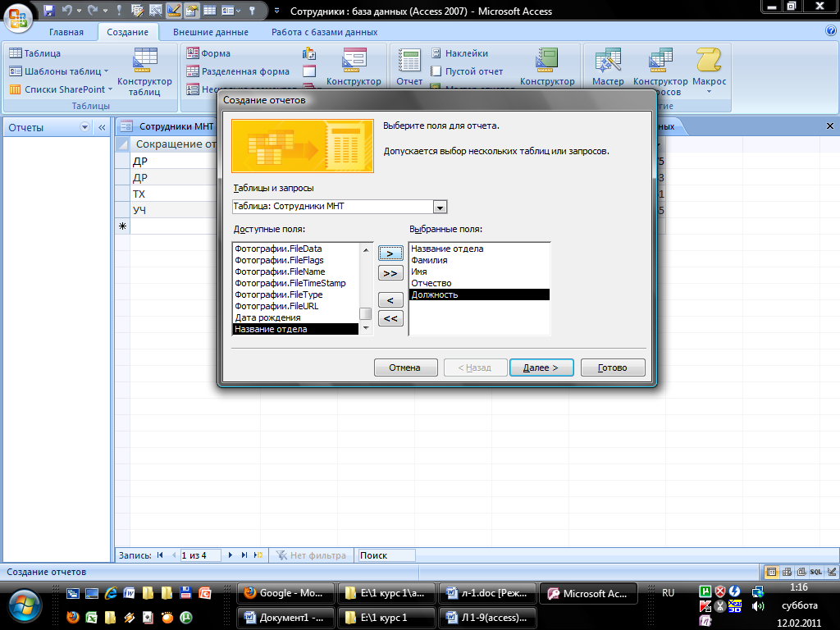Switch to the Главная ribbon tab
This screenshot has height=630, width=840.
pos(66,32)
